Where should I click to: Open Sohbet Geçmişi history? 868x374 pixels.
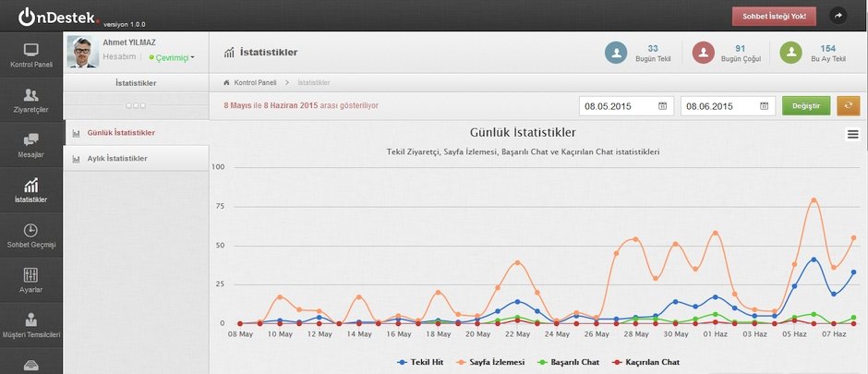pos(30,235)
